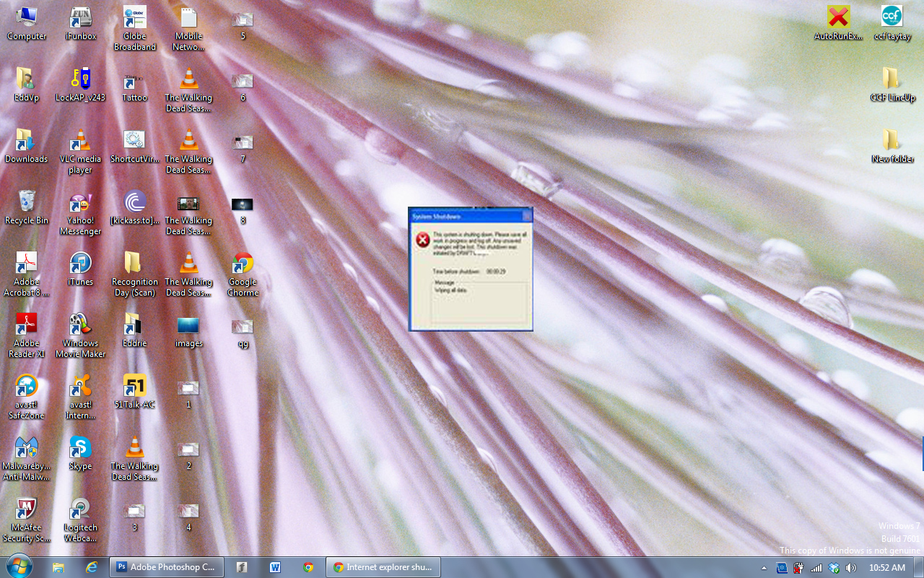Select the image file named 2
The image size is (924, 578).
point(188,455)
